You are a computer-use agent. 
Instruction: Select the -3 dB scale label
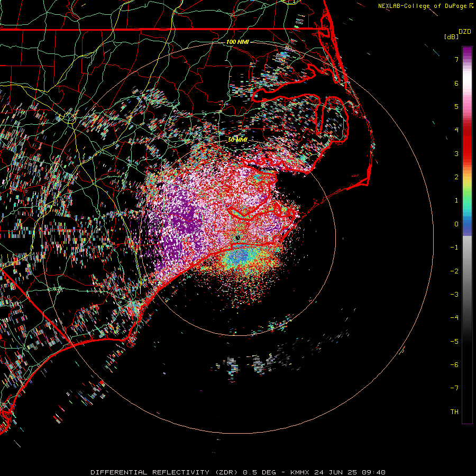(454, 295)
